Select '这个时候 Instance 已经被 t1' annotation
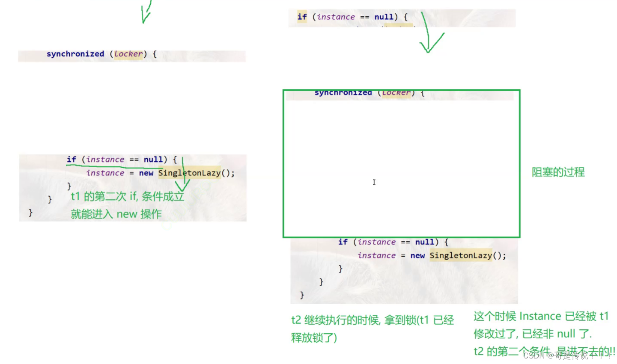Viewport: 617px width, 364px height. (x=541, y=316)
